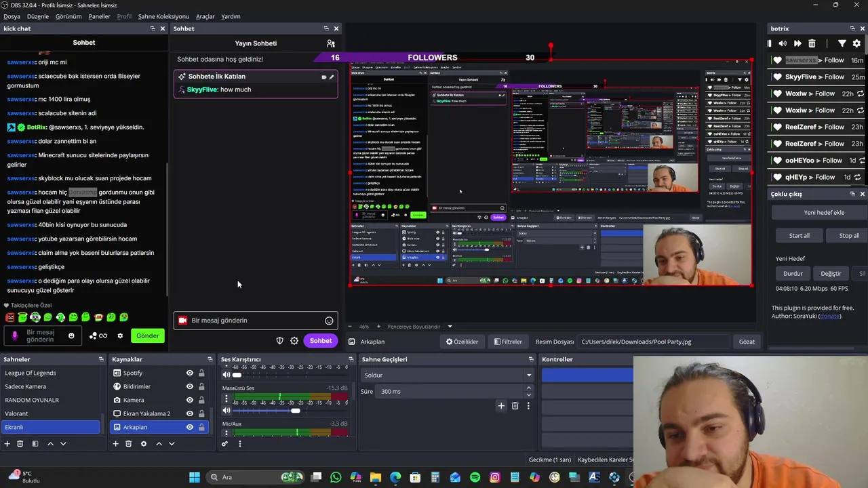868x488 pixels.
Task: Move source down arrow in Kaynaklar
Action: [x=172, y=444]
